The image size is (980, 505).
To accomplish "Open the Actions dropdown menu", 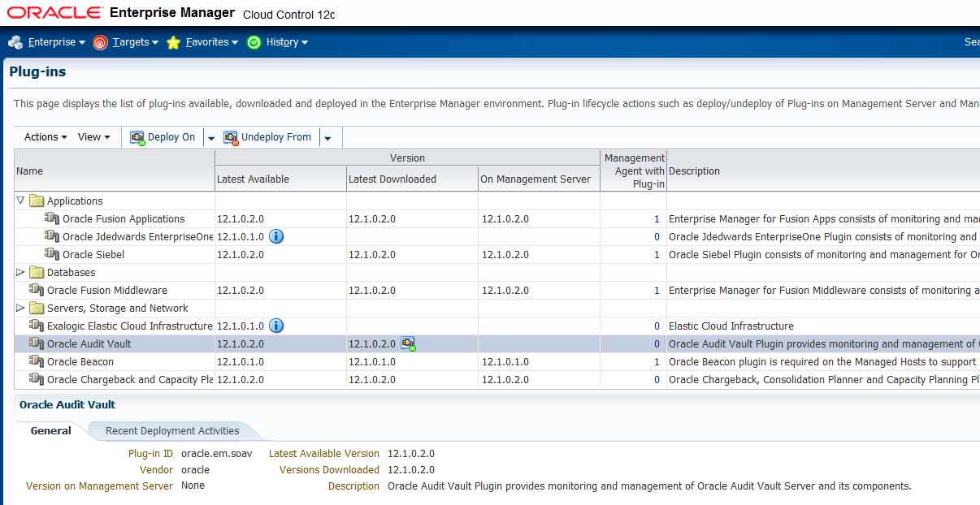I will 46,137.
